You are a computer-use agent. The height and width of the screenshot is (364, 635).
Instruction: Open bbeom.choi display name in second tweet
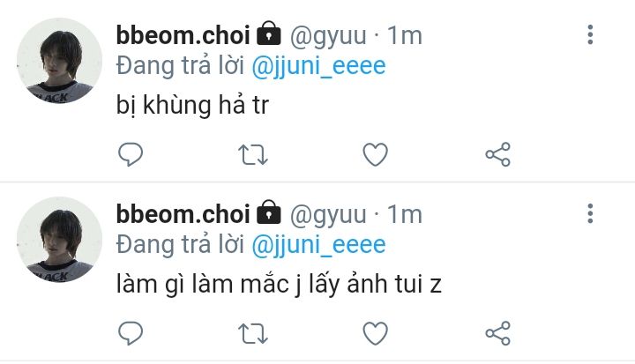[183, 214]
